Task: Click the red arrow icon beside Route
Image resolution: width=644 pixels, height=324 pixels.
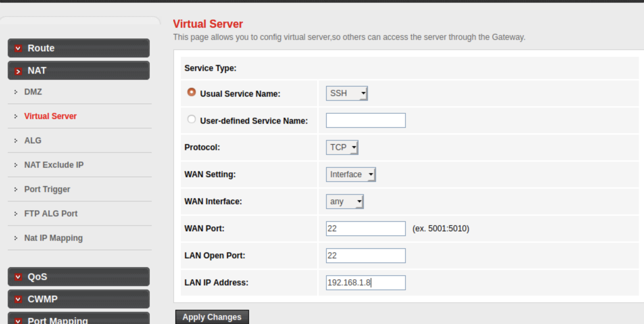Action: click(18, 48)
